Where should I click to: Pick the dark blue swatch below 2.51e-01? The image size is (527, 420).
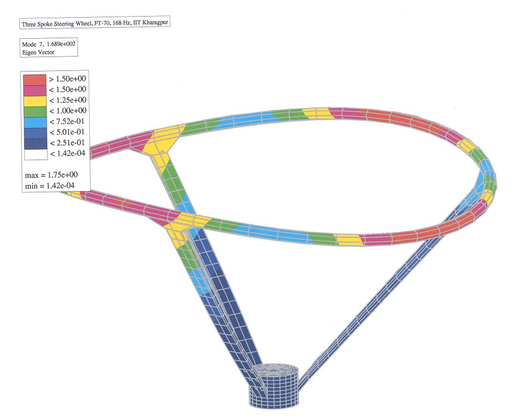click(x=35, y=144)
